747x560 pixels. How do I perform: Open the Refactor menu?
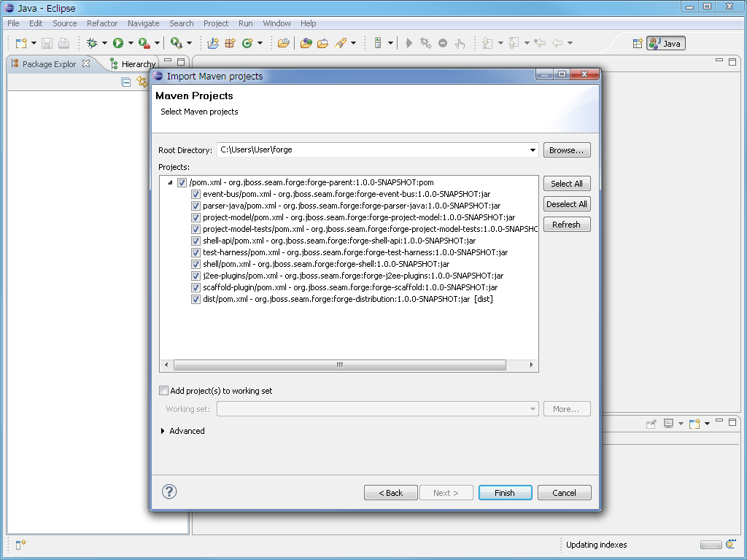click(x=102, y=23)
